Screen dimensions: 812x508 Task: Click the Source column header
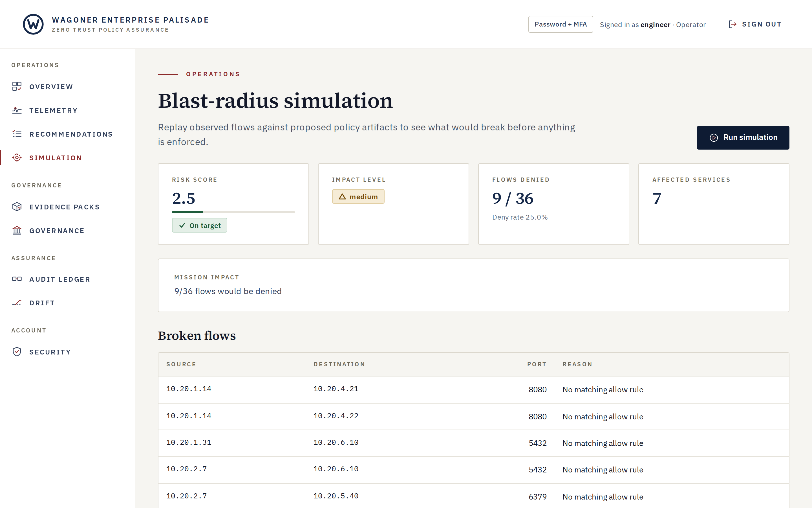tap(181, 364)
